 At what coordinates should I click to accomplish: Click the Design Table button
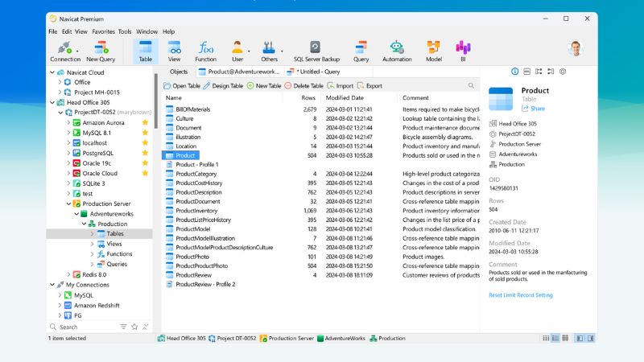pyautogui.click(x=223, y=86)
